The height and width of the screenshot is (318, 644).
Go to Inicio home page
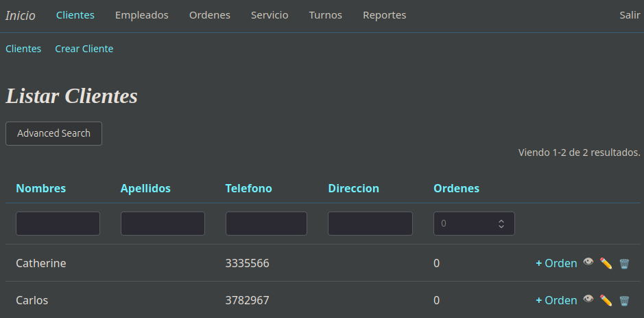pos(20,16)
